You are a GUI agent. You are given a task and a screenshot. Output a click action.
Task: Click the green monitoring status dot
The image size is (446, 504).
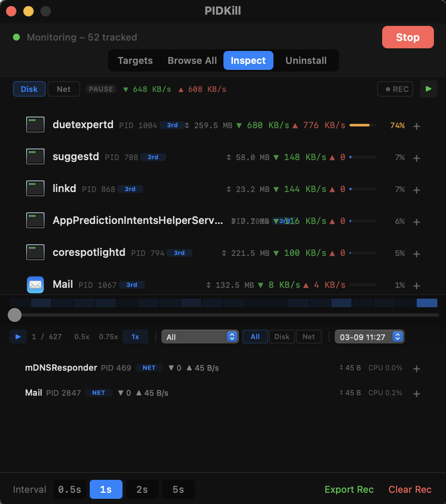pos(16,37)
